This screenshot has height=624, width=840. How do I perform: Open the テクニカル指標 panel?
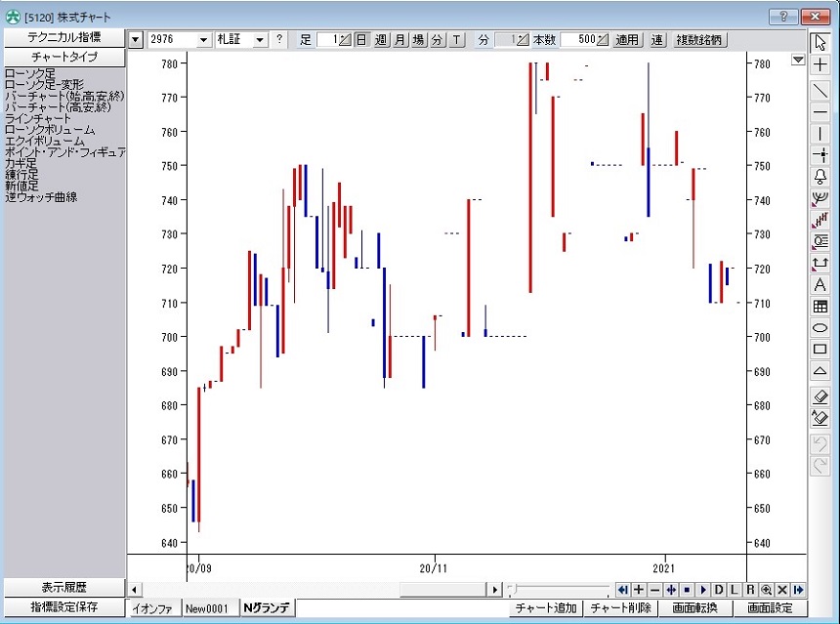click(64, 37)
